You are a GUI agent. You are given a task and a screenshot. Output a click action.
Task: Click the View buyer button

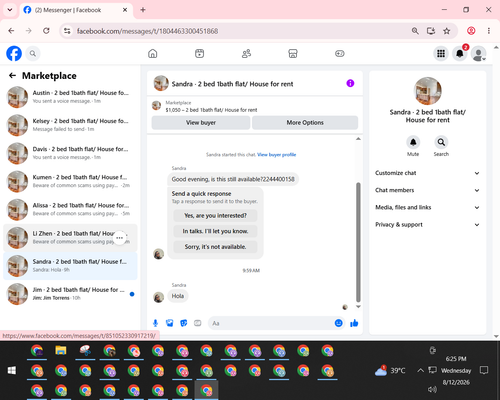(x=201, y=122)
